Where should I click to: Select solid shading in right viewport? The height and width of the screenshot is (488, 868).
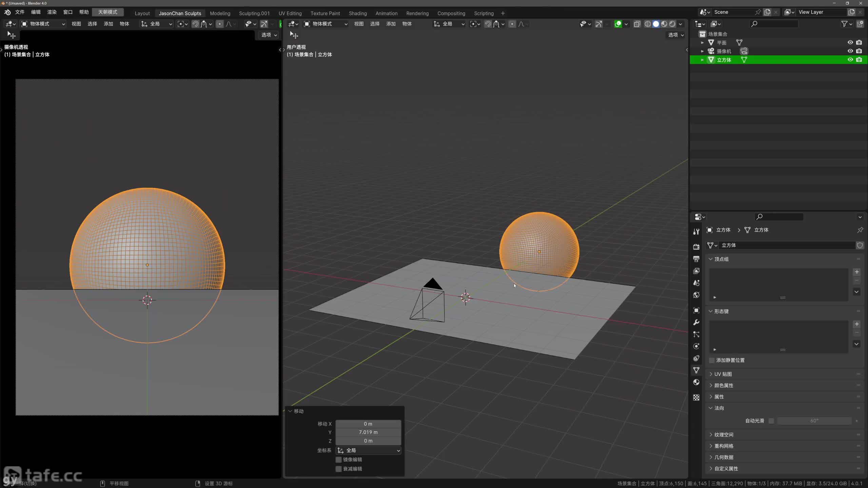(x=656, y=24)
